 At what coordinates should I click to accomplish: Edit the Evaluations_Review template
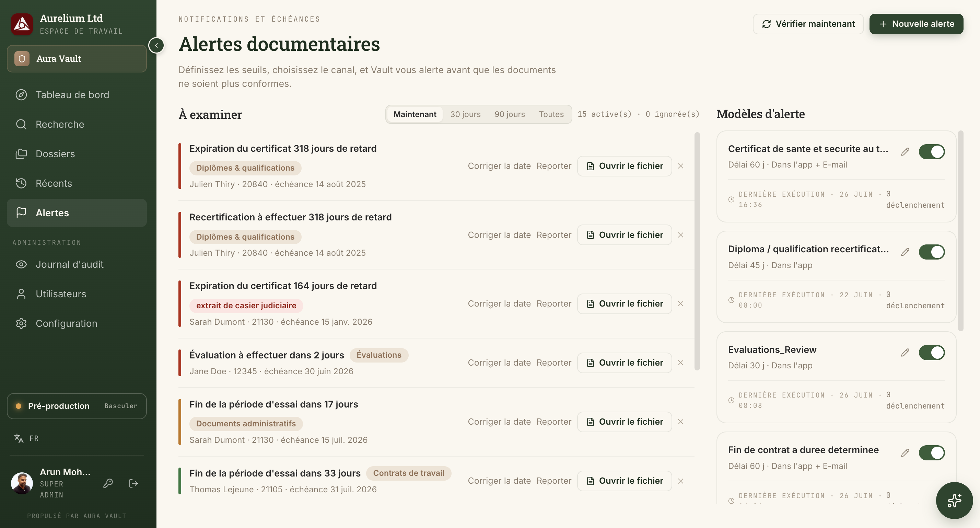(905, 353)
